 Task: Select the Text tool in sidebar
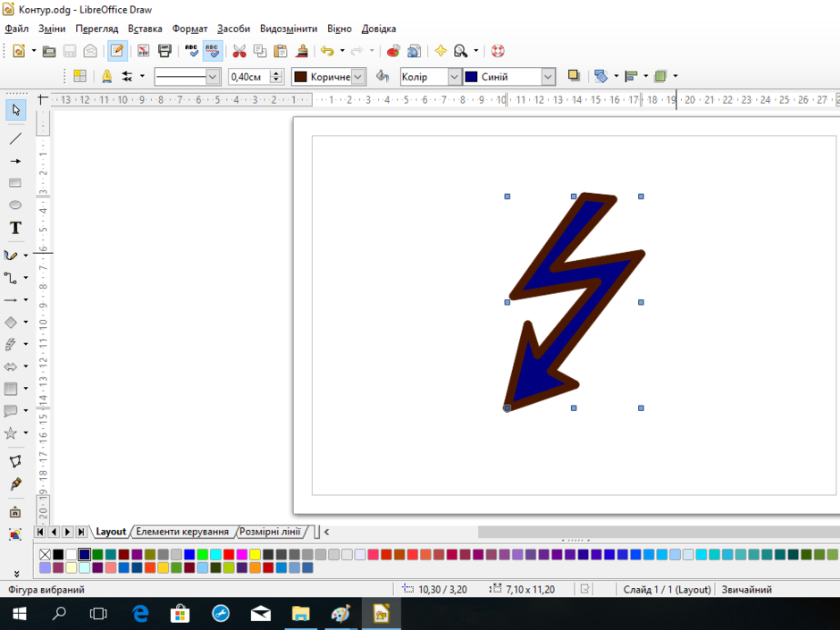click(15, 228)
